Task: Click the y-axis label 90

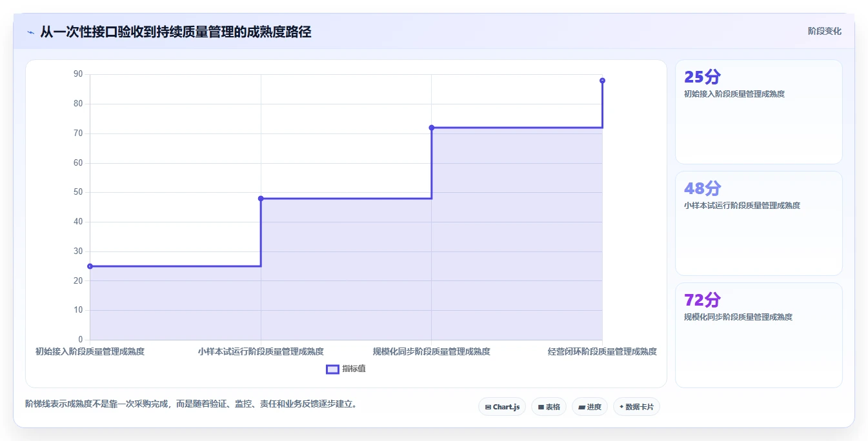Action: [x=78, y=74]
